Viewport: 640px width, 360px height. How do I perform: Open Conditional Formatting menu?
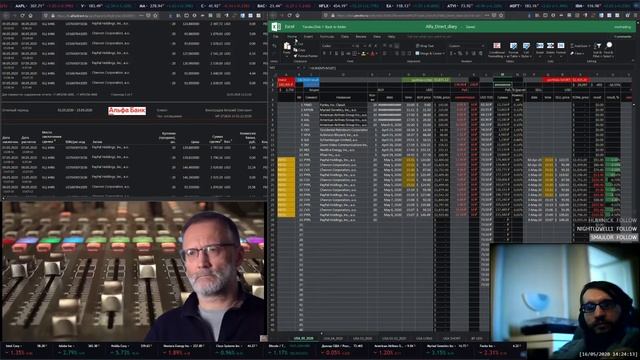497,50
